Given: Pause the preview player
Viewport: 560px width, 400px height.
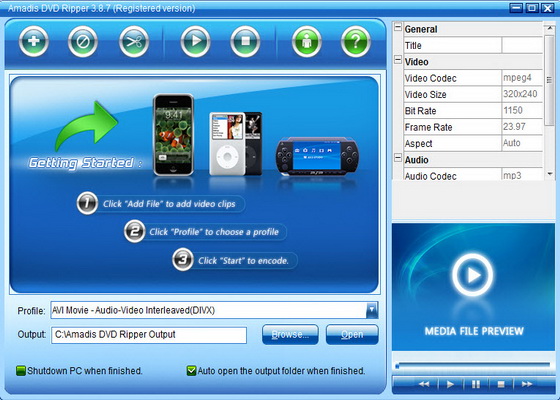Looking at the screenshot, I should pos(476,384).
